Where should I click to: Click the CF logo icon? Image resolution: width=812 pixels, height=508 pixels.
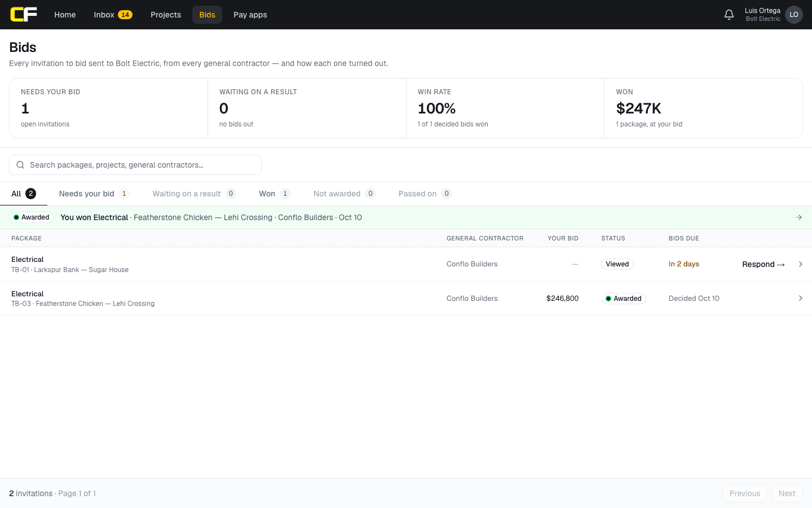(24, 15)
